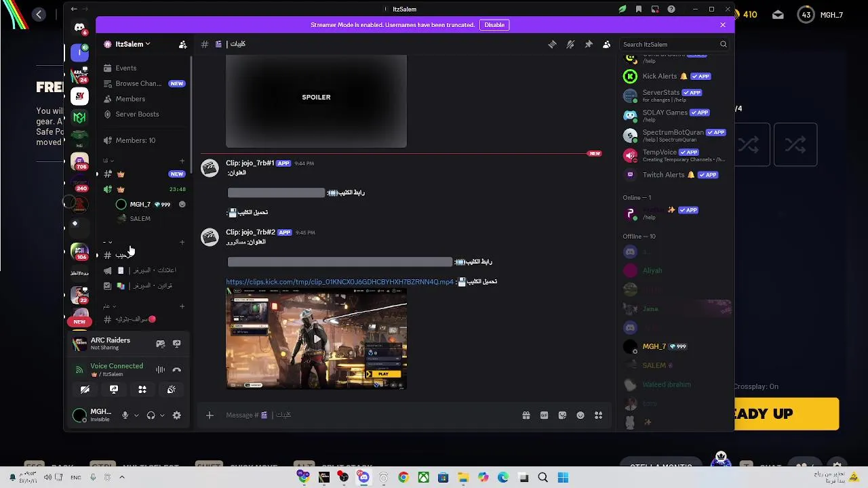Viewport: 868px width, 488px height.
Task: Share your screen button in voice panel
Action: point(114,390)
